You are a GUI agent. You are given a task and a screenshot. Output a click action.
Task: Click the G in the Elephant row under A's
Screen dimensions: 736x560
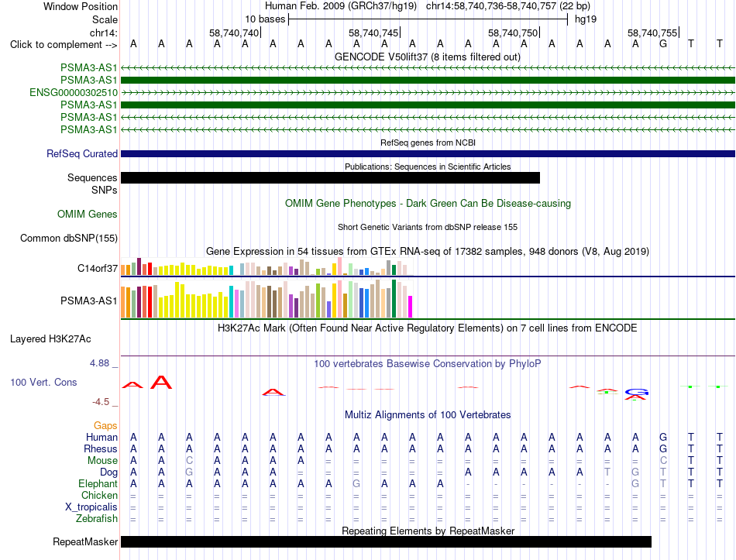pyautogui.click(x=356, y=483)
